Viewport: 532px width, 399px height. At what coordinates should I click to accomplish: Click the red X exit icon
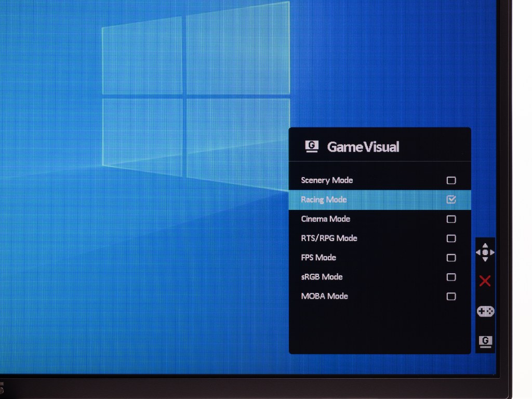click(x=485, y=281)
